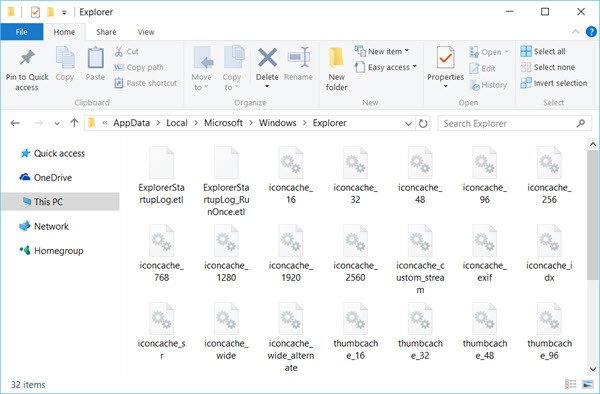600x394 pixels.
Task: Switch to the View ribbon tab
Action: [x=146, y=32]
